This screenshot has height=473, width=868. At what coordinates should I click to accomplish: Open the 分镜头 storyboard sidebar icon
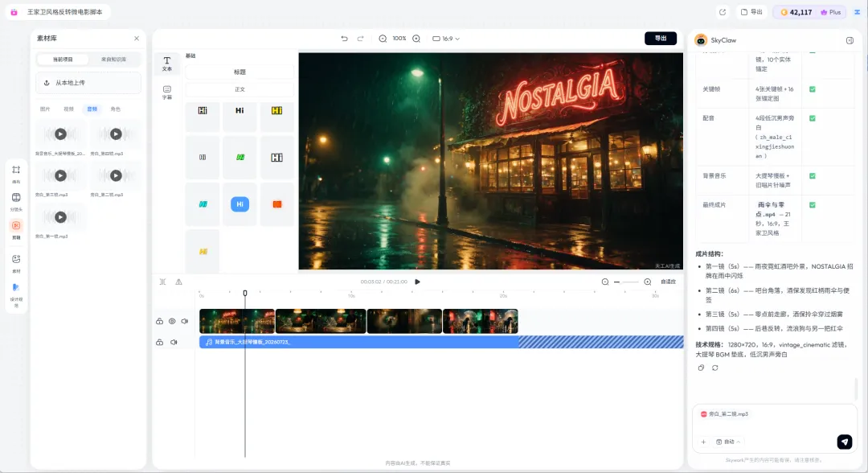[x=16, y=202]
